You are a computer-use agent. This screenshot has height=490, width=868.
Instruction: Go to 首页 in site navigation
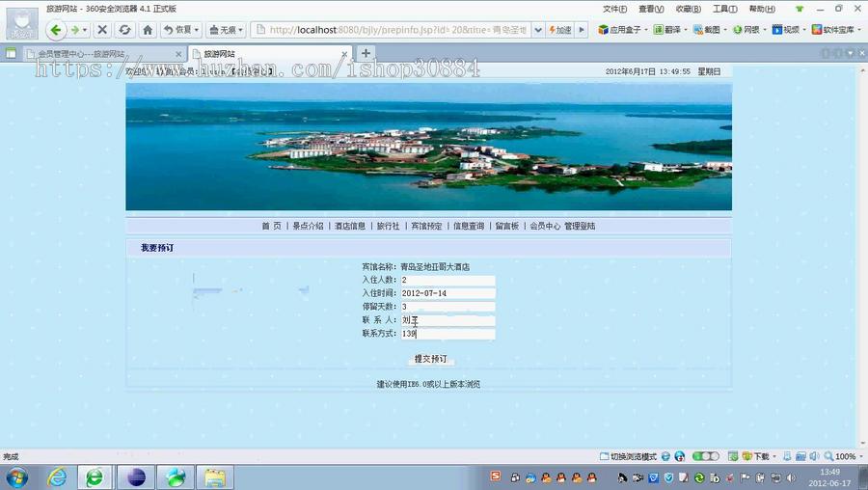[x=271, y=226]
